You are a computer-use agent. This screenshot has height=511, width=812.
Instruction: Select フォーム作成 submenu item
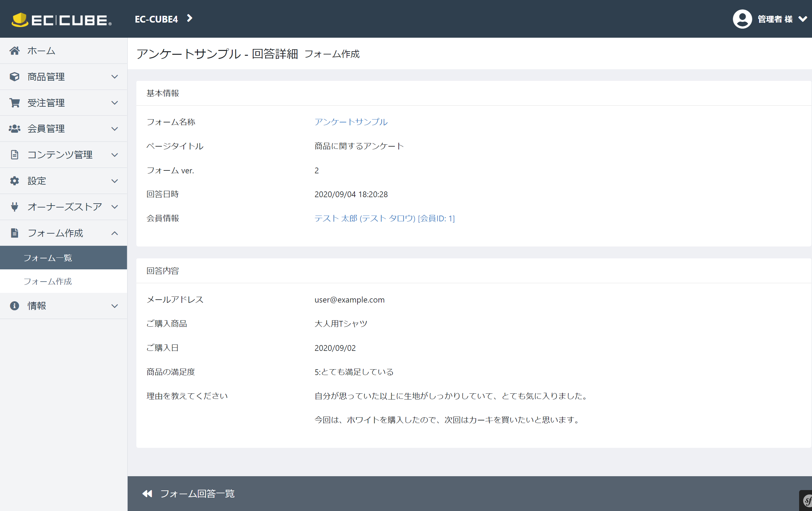click(x=64, y=281)
